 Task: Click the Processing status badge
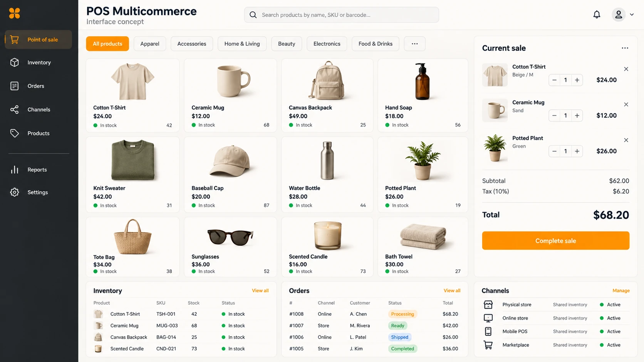click(x=402, y=314)
